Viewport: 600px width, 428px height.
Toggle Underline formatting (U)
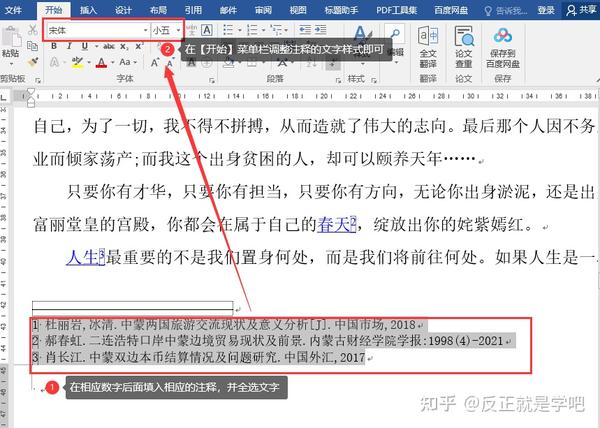(85, 46)
